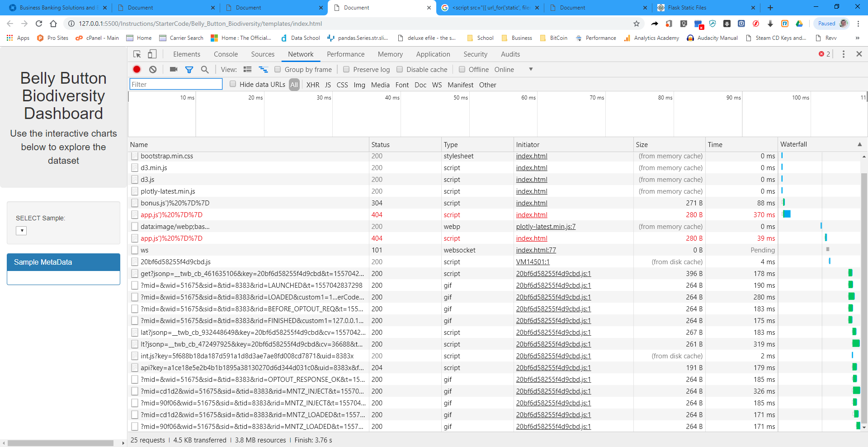Use large request rows view icon
This screenshot has height=447, width=868.
[247, 69]
